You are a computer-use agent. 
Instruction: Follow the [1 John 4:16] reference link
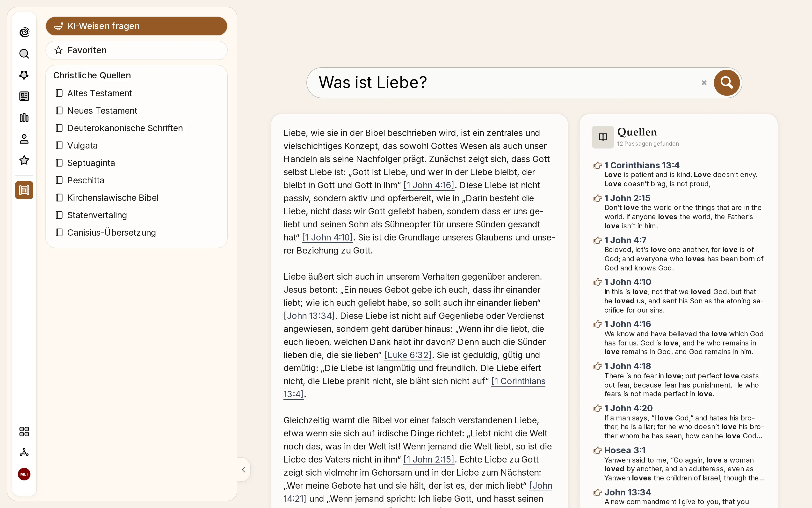429,185
